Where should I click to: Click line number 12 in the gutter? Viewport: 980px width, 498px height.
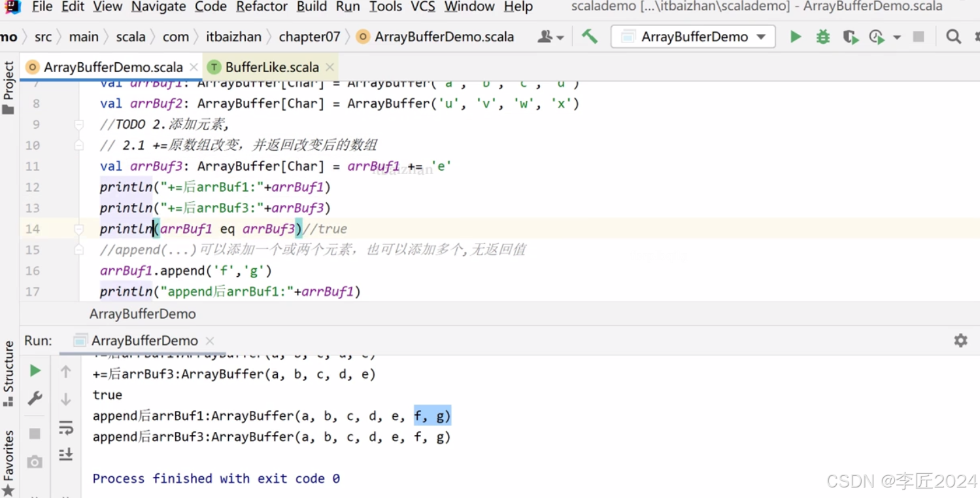[x=33, y=187]
